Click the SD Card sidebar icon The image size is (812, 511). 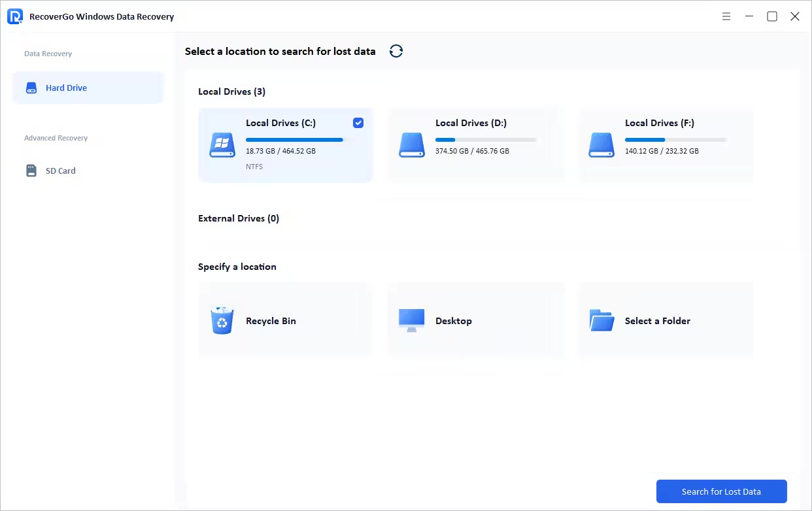[31, 171]
